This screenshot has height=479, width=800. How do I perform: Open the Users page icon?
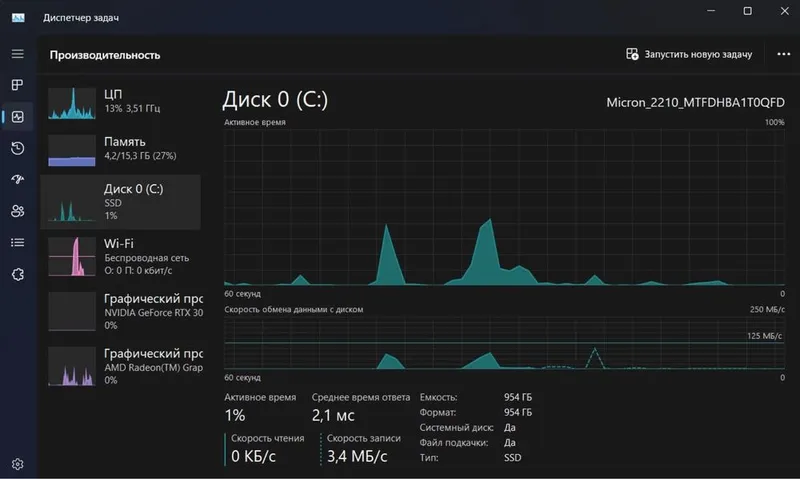[x=17, y=211]
